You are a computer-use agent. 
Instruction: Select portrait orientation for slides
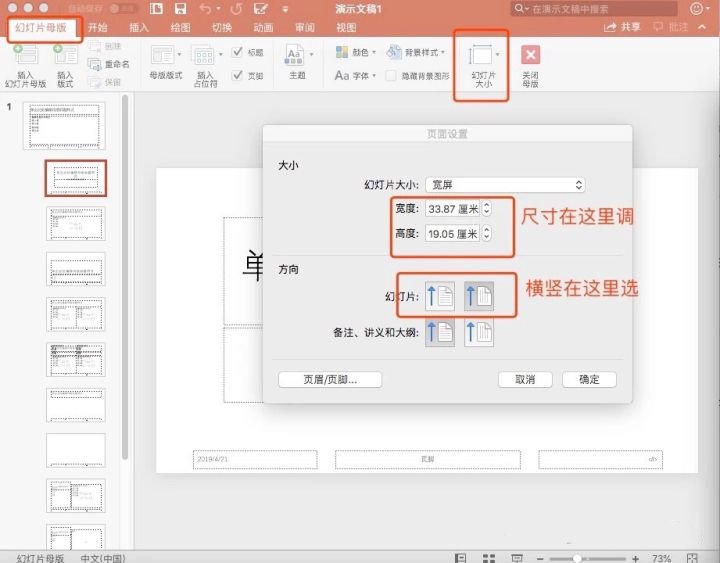(441, 295)
